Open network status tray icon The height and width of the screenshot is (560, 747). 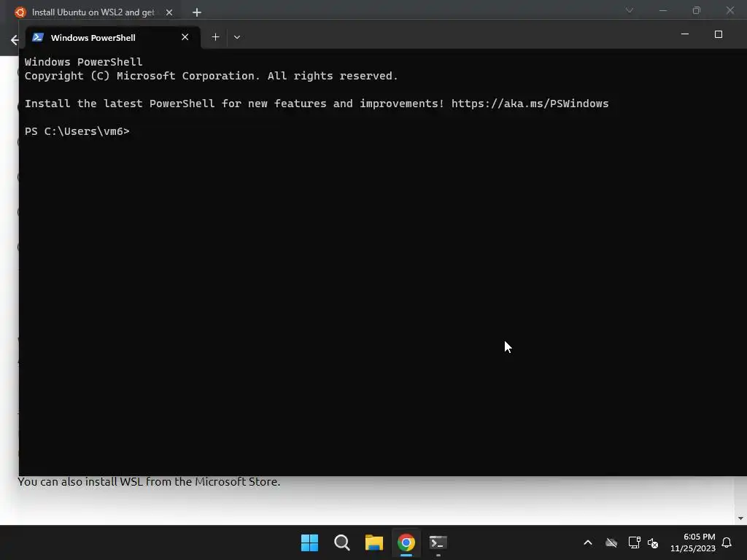[x=634, y=542]
